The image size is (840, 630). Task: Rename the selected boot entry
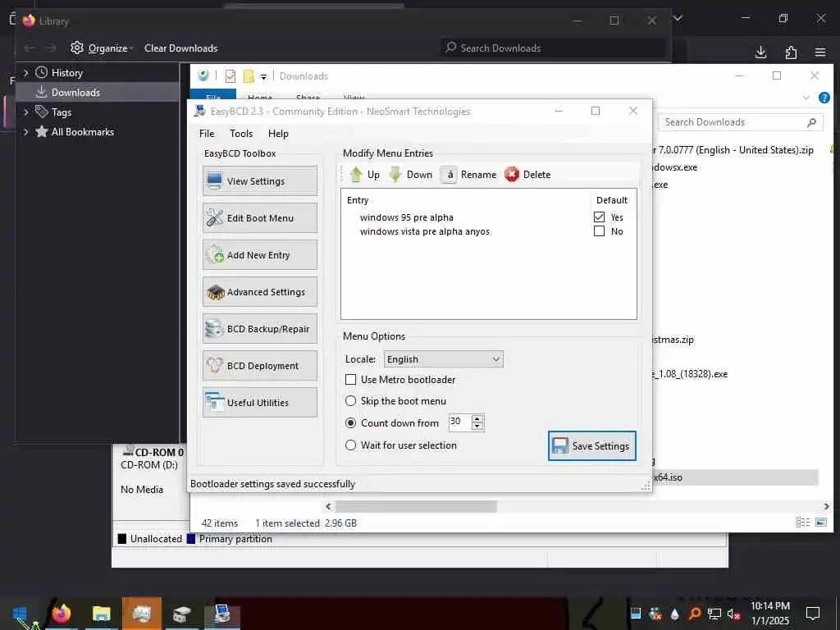click(468, 175)
